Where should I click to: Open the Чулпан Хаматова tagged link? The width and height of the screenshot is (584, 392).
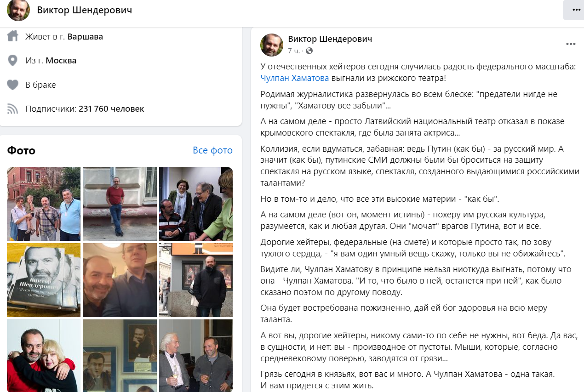[295, 78]
